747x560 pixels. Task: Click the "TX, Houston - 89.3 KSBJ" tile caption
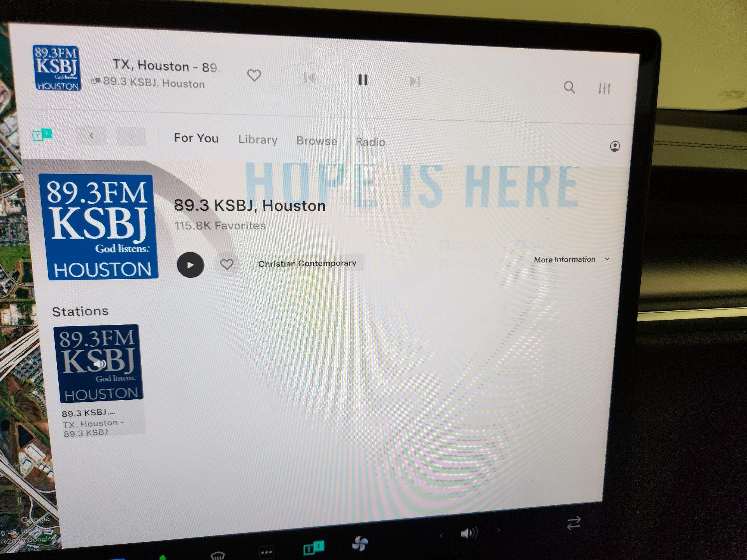click(94, 428)
